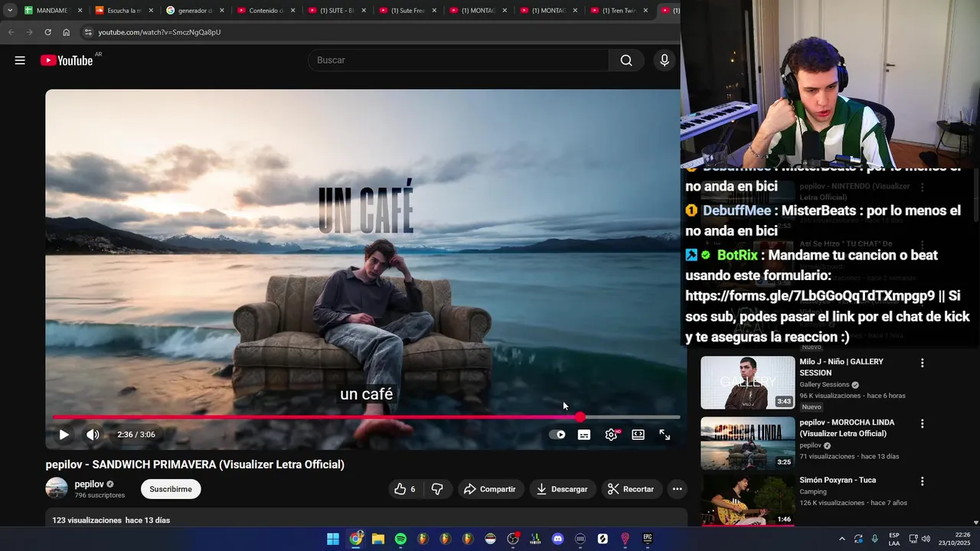
Task: Click the browser home button
Action: (66, 32)
